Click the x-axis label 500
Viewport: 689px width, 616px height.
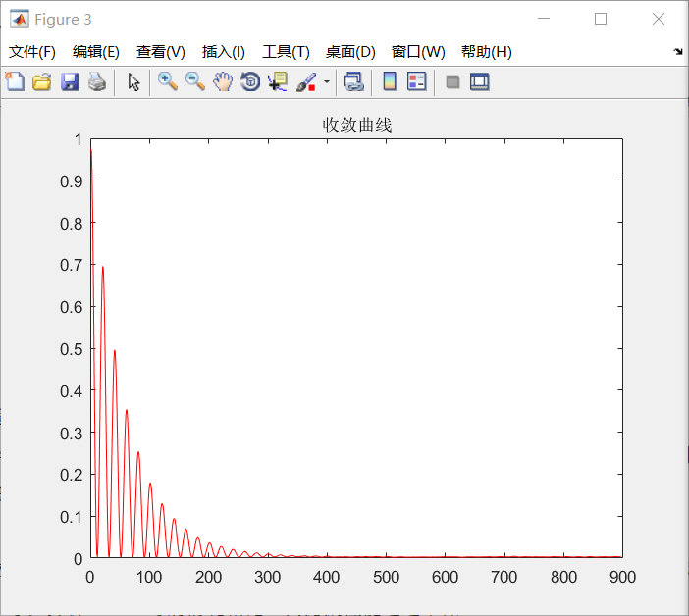pos(386,577)
